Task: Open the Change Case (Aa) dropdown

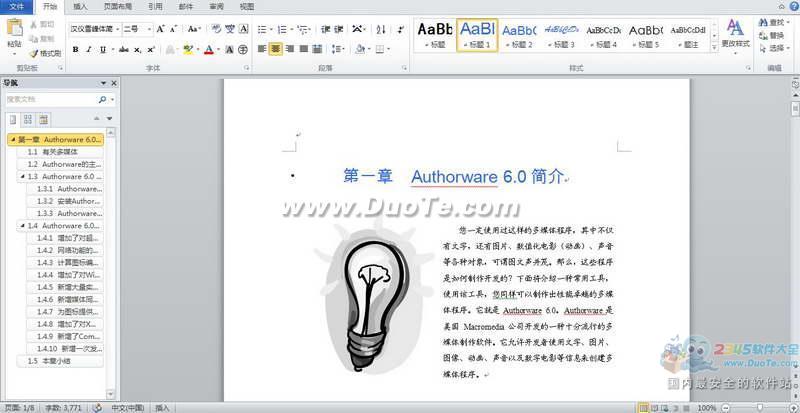Action: coord(194,29)
